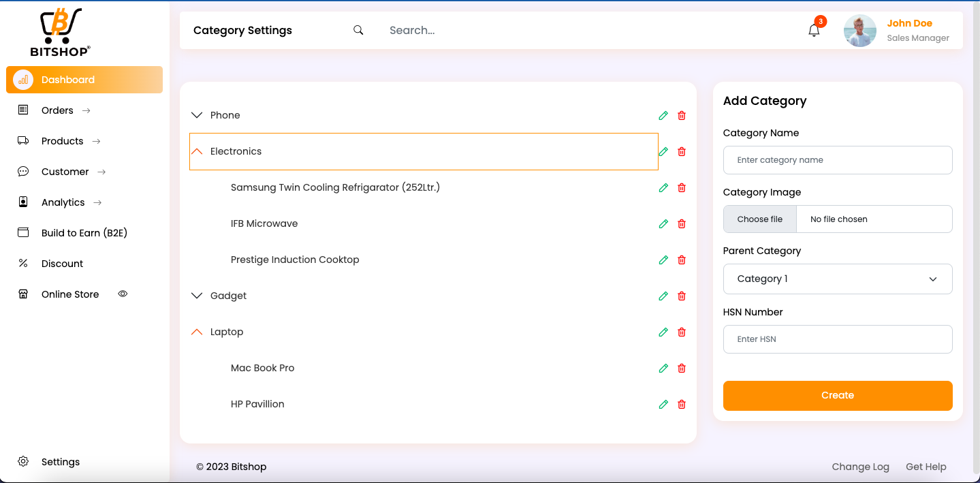This screenshot has width=980, height=483.
Task: Edit the Prestige Induction Cooktop entry
Action: pos(663,260)
